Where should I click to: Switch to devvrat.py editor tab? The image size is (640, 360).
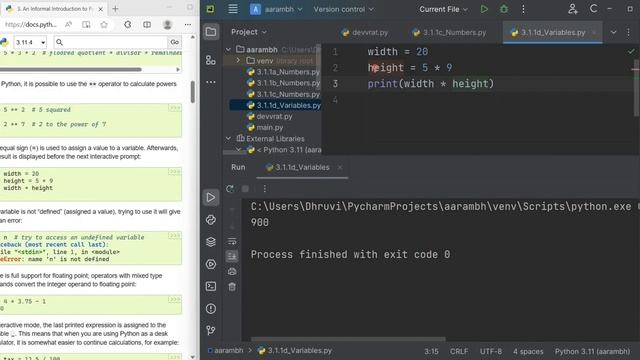click(x=365, y=32)
